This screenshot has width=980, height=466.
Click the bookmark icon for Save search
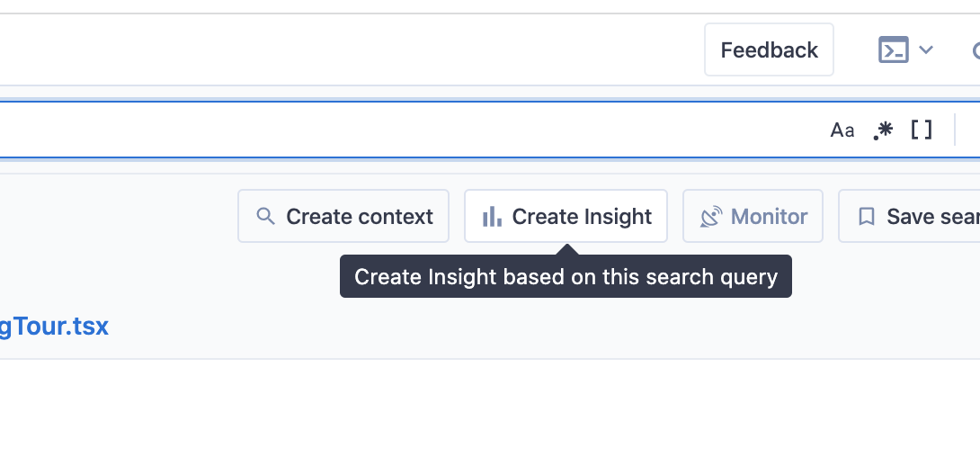point(866,217)
